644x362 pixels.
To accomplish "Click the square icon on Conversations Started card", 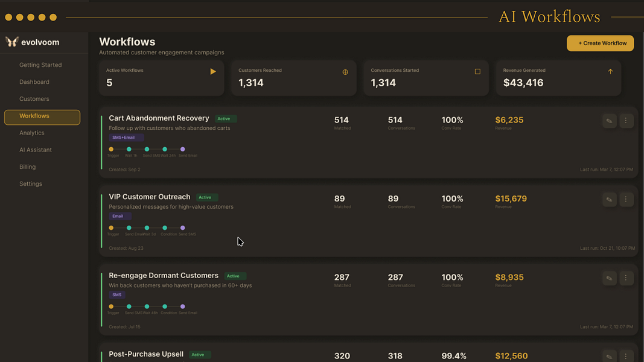I will coord(477,71).
